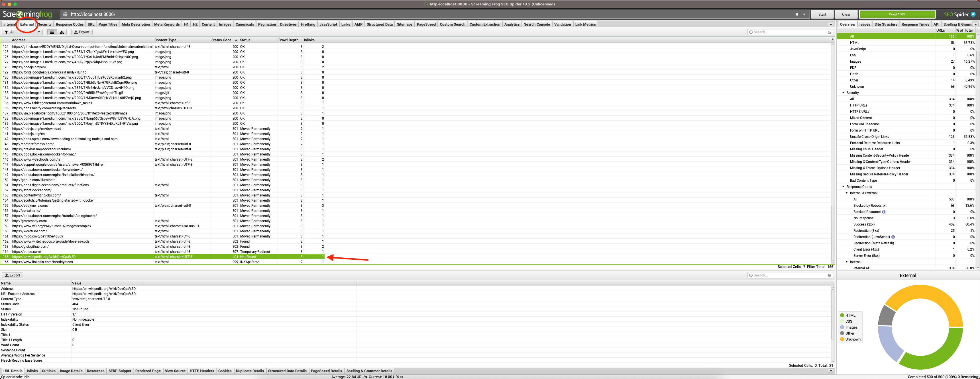This screenshot has width=980, height=379.
Task: Switch to tree view icon
Action: [x=62, y=32]
